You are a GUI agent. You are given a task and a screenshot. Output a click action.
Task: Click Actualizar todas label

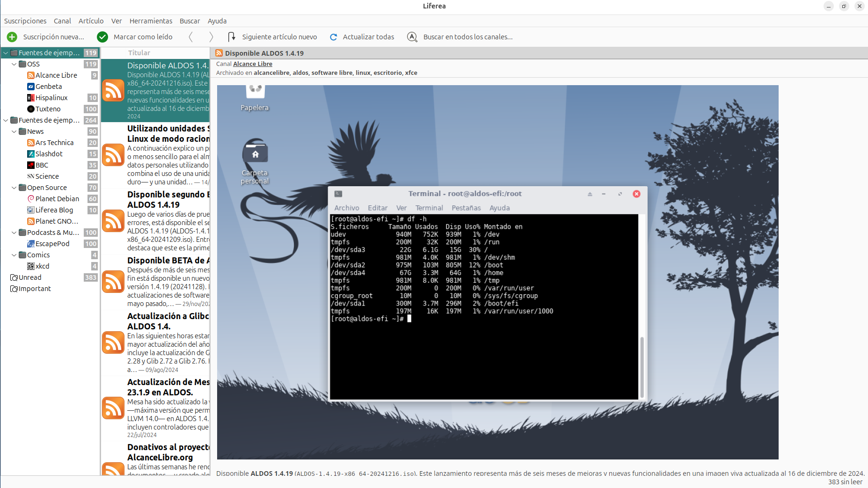pos(369,37)
